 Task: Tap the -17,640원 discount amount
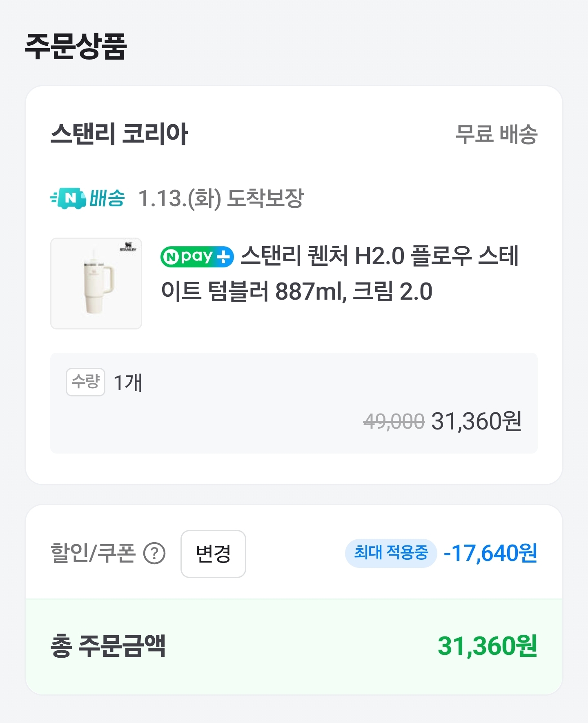tap(490, 553)
